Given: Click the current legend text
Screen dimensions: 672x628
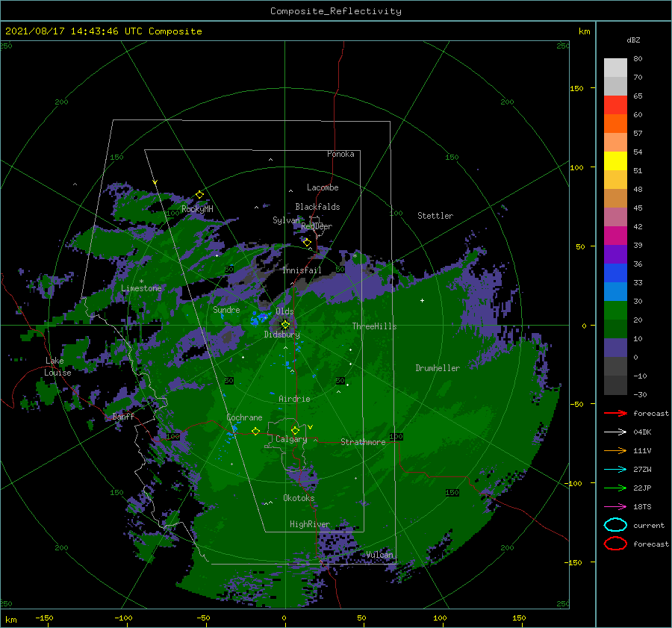Looking at the screenshot, I should pos(649,526).
